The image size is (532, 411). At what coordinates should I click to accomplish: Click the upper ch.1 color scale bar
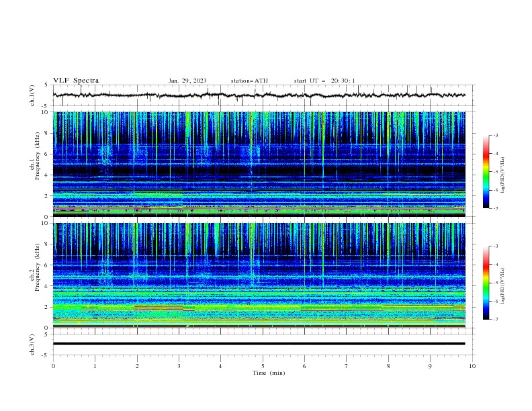[486, 172]
